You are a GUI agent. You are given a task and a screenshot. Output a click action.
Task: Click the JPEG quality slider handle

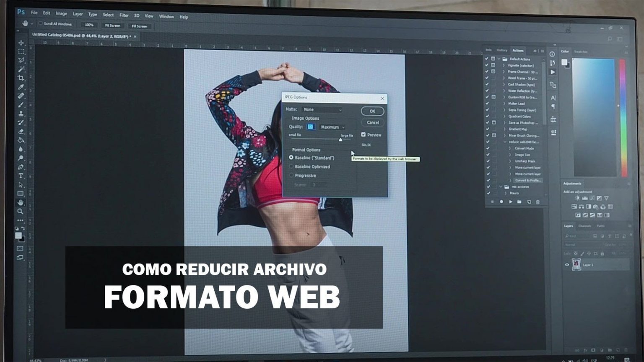click(x=340, y=139)
